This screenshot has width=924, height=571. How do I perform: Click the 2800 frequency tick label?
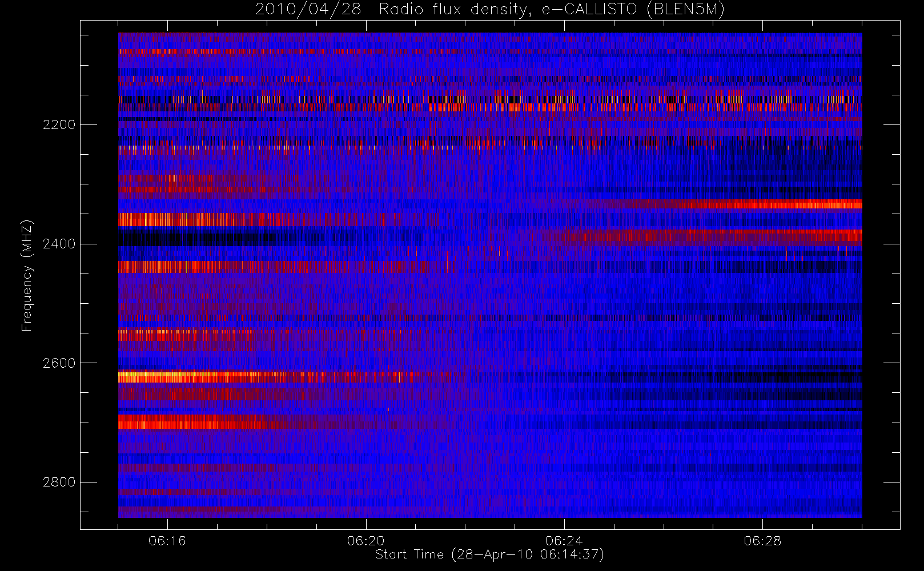pyautogui.click(x=59, y=482)
